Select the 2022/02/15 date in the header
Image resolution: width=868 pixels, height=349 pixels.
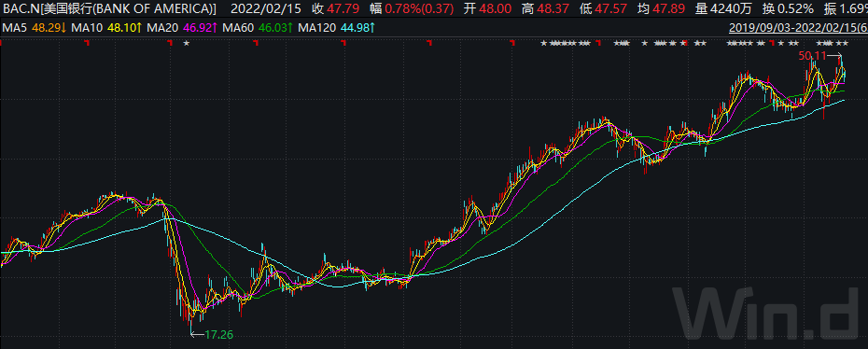click(266, 8)
